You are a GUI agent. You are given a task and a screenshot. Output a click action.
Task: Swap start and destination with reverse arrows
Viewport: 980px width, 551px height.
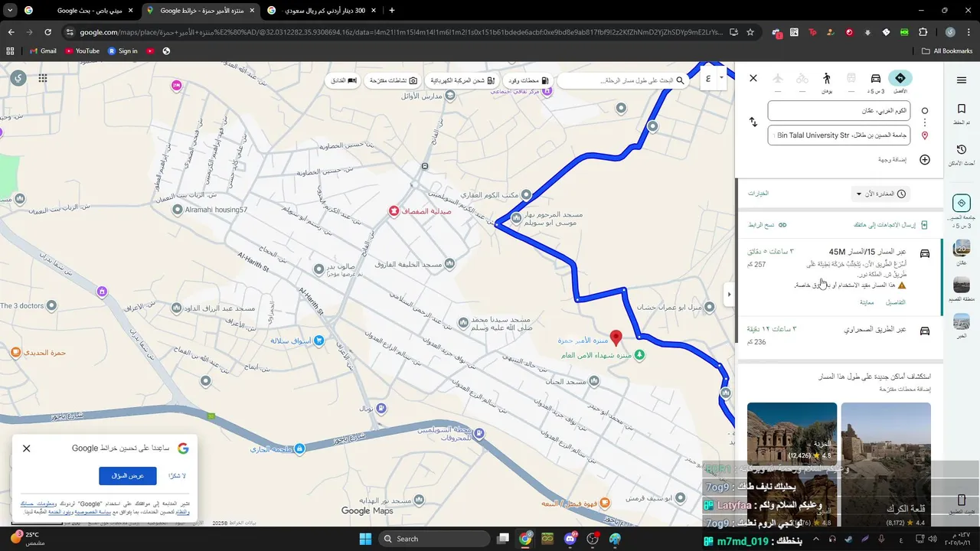tap(753, 122)
